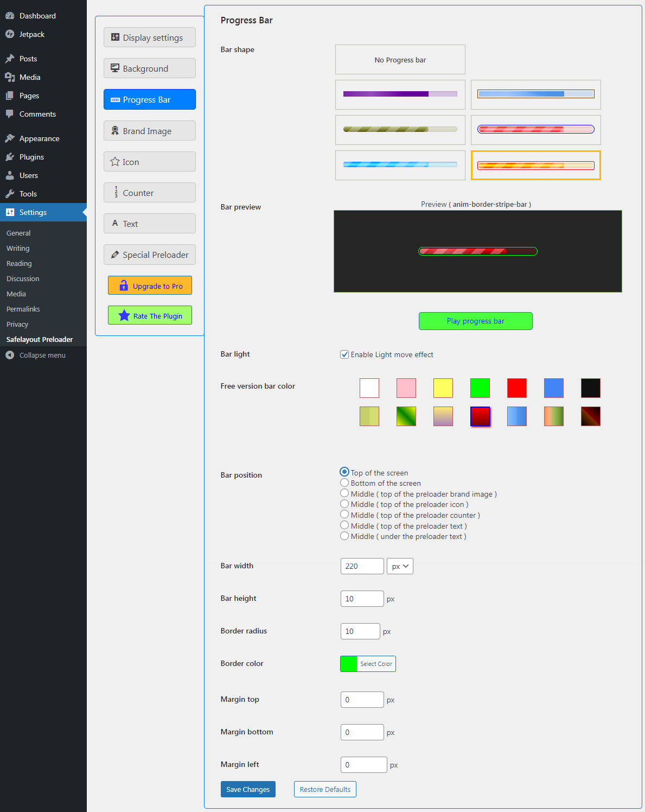Click the Progress Bar tab's bar icon
This screenshot has width=645, height=812.
[115, 100]
